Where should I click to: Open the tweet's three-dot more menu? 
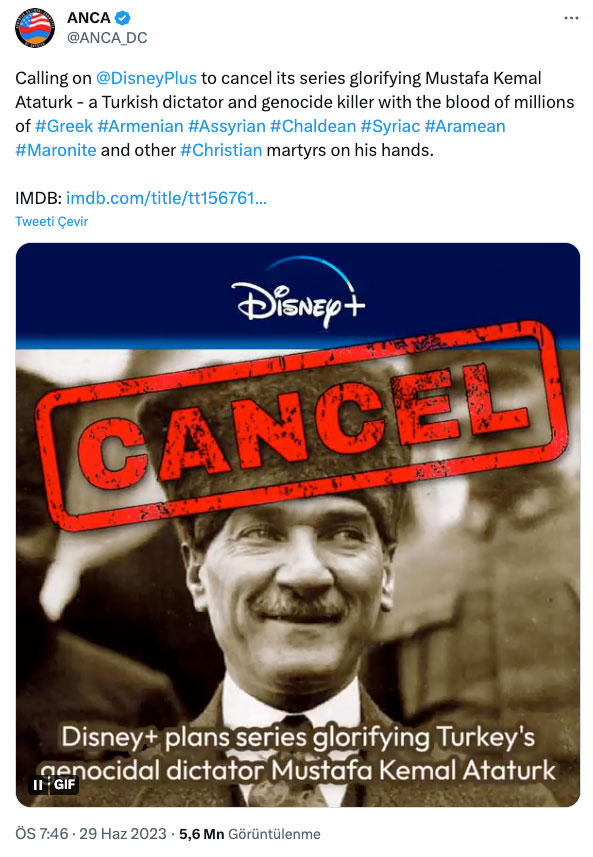571,18
